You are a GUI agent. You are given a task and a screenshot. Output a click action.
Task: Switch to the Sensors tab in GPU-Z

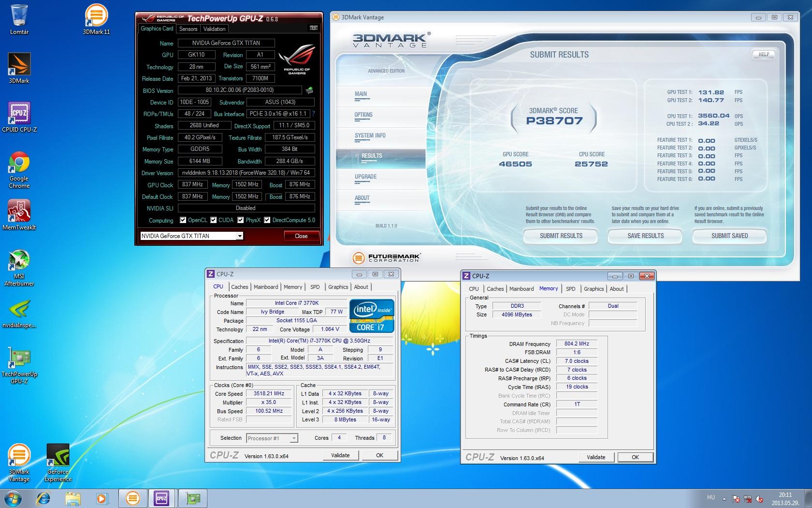[x=188, y=29]
